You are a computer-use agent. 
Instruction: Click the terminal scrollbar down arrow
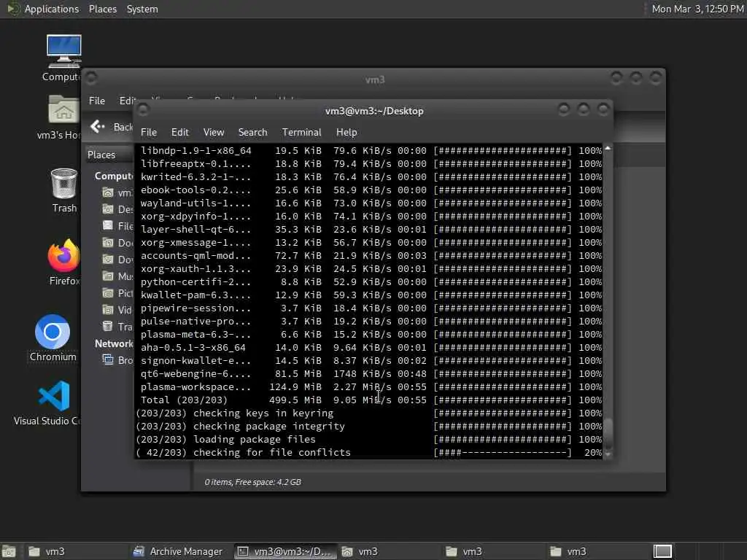608,454
